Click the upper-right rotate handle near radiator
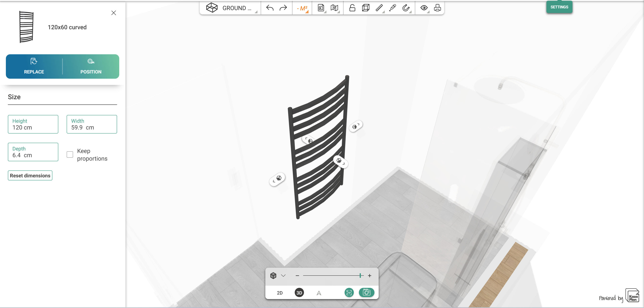This screenshot has width=644, height=308. point(356,126)
